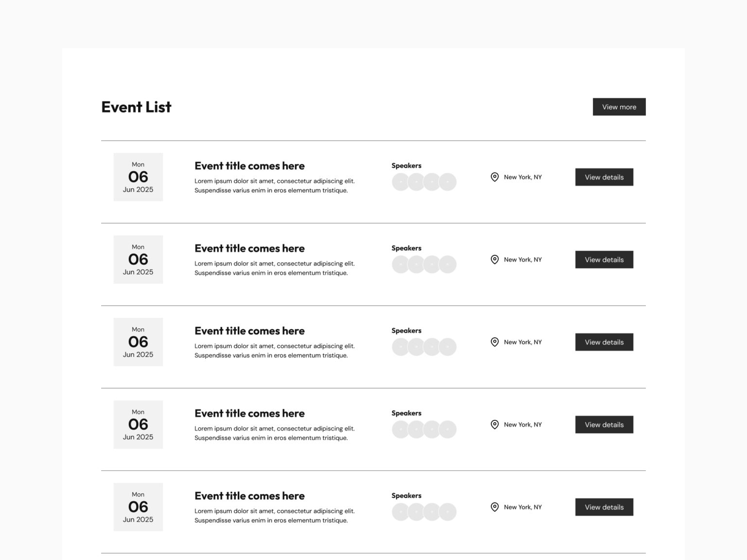Click date tile of the fifth event
Image resolution: width=747 pixels, height=560 pixels.
click(138, 507)
